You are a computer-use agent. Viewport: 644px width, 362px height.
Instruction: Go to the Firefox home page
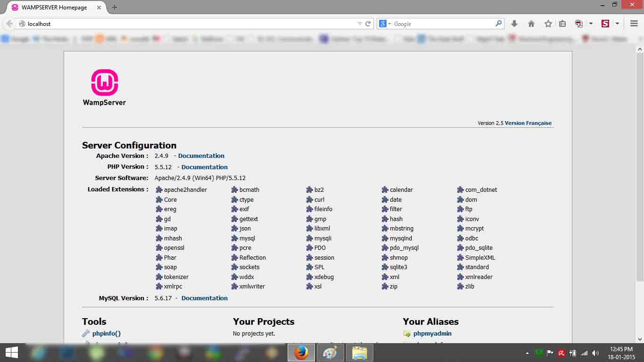(531, 24)
